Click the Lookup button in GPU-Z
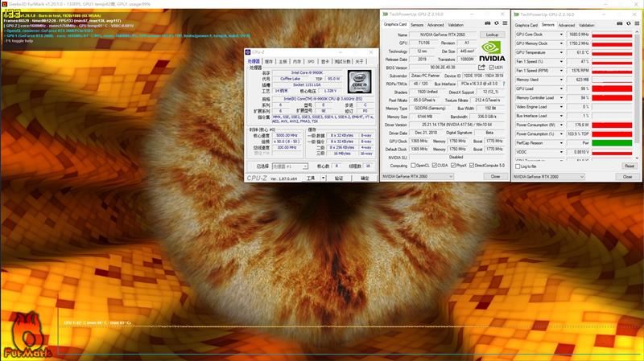Screen dimensions: 644x361 pyautogui.click(x=492, y=35)
